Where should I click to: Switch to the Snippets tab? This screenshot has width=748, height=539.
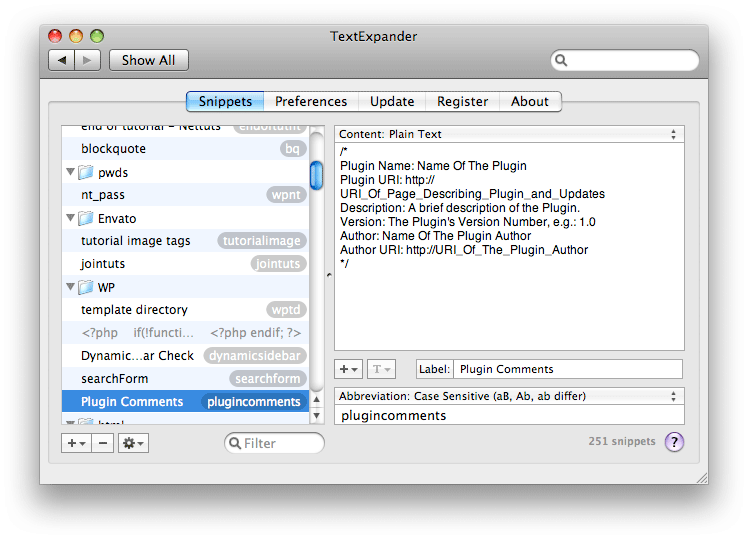[225, 102]
